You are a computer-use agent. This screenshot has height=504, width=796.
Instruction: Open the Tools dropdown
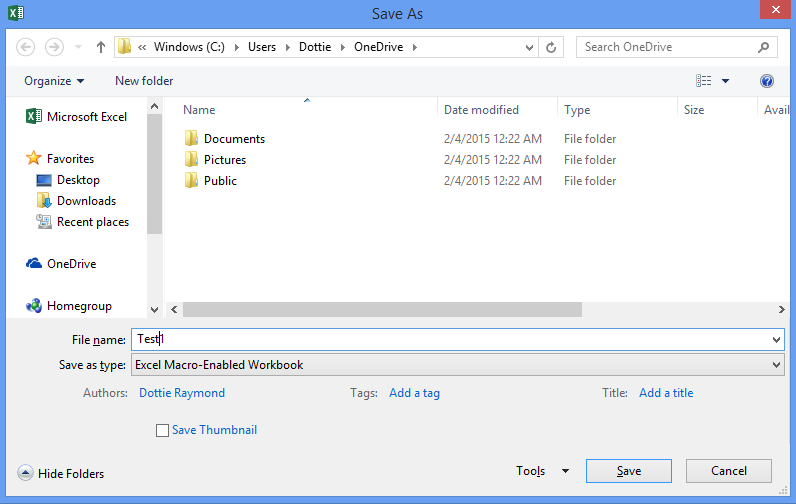(542, 471)
